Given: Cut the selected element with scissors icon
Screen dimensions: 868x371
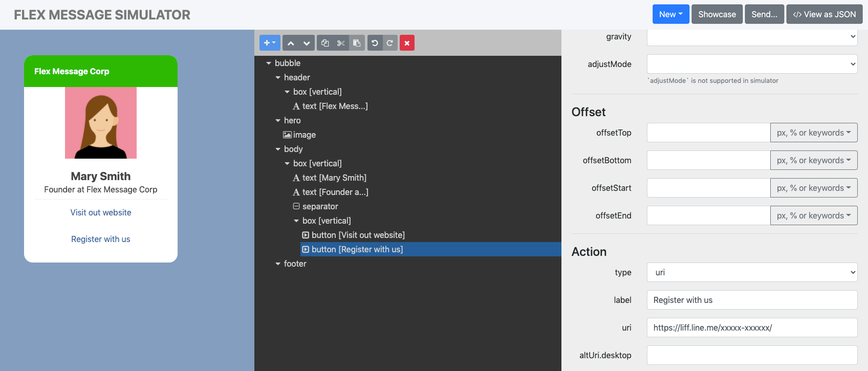Looking at the screenshot, I should 341,43.
